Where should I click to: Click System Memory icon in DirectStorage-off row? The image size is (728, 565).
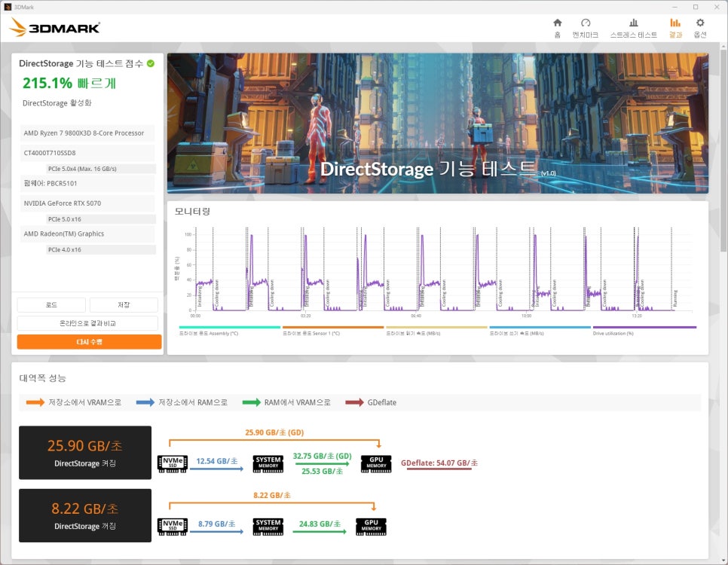click(268, 527)
